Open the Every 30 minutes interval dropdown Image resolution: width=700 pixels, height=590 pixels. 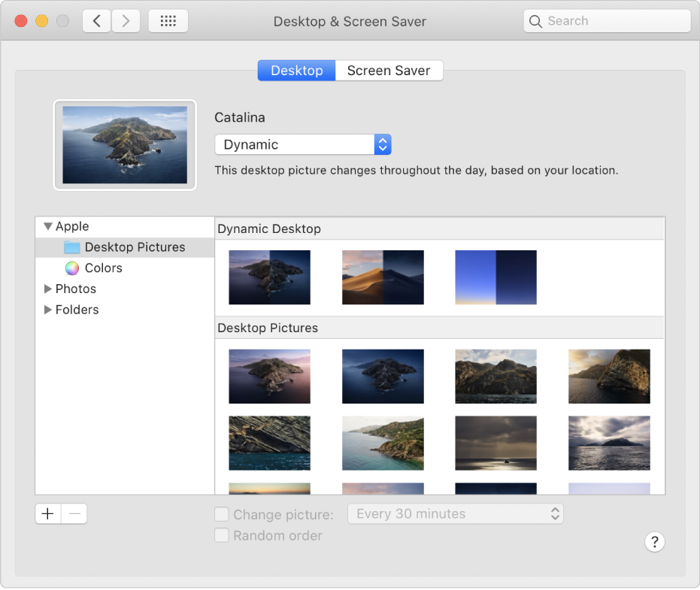(456, 513)
